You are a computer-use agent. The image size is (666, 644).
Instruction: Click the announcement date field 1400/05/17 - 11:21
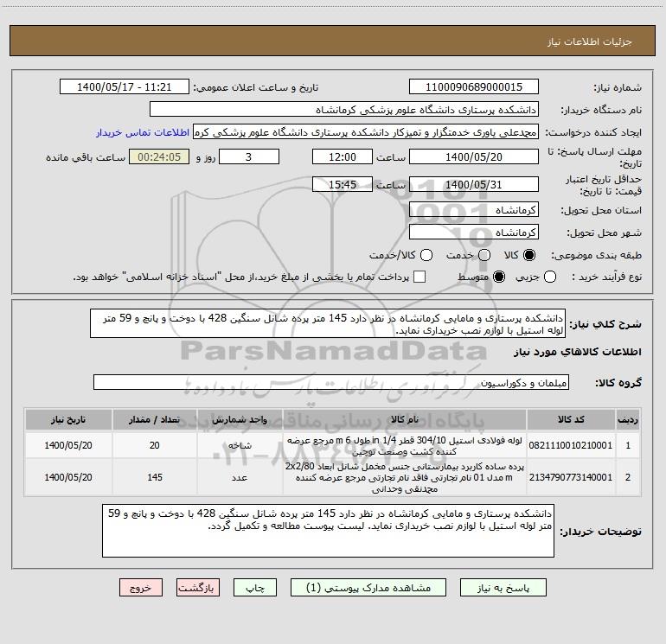[125, 87]
